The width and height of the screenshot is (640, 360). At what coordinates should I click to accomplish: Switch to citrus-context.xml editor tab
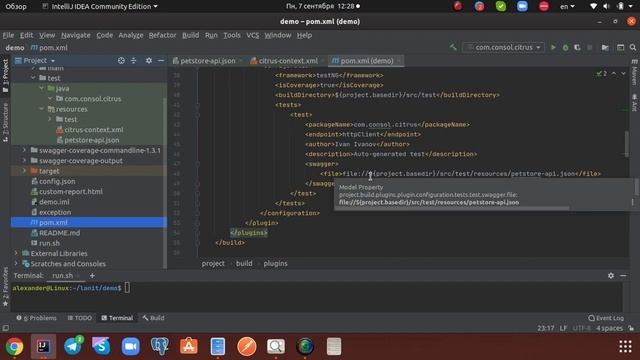(x=288, y=61)
